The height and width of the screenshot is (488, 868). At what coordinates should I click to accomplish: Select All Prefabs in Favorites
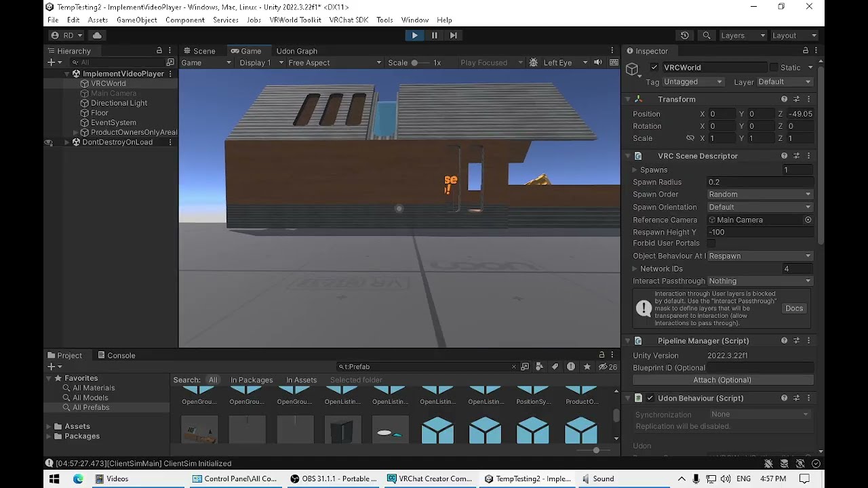(x=91, y=407)
